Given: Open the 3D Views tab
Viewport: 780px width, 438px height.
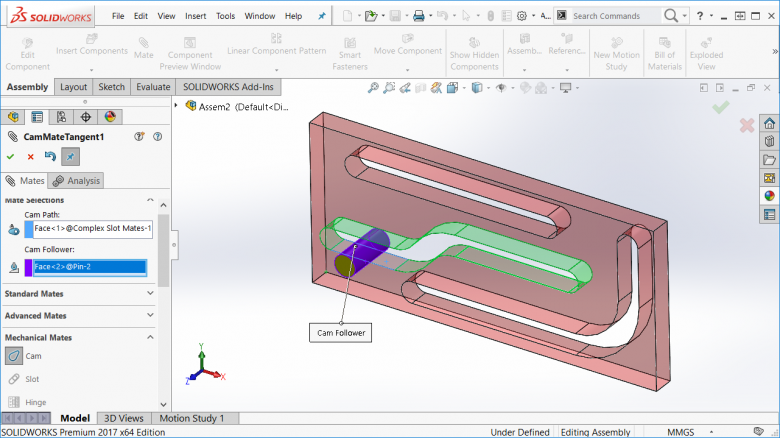Looking at the screenshot, I should click(123, 419).
